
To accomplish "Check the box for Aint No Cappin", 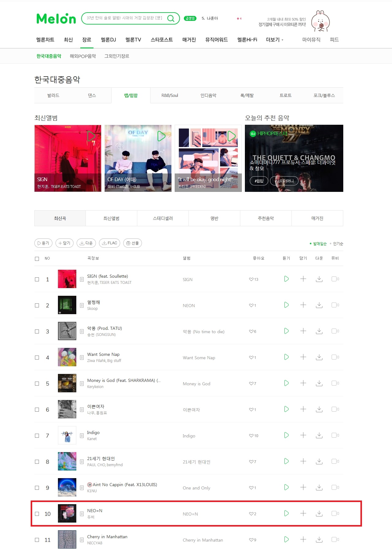I will tap(37, 488).
